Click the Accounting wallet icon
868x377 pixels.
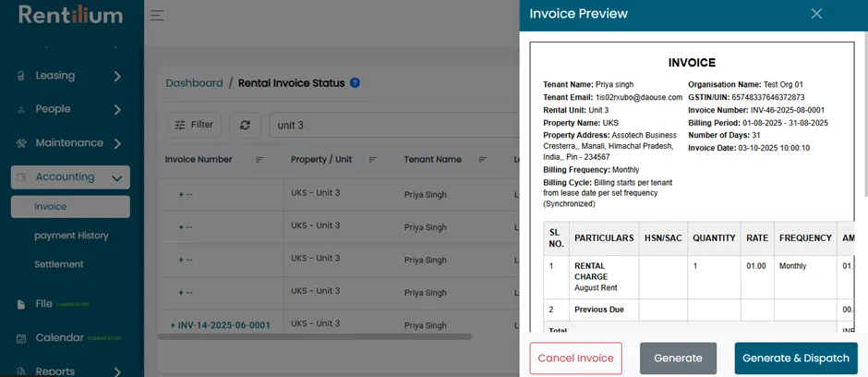coord(21,177)
